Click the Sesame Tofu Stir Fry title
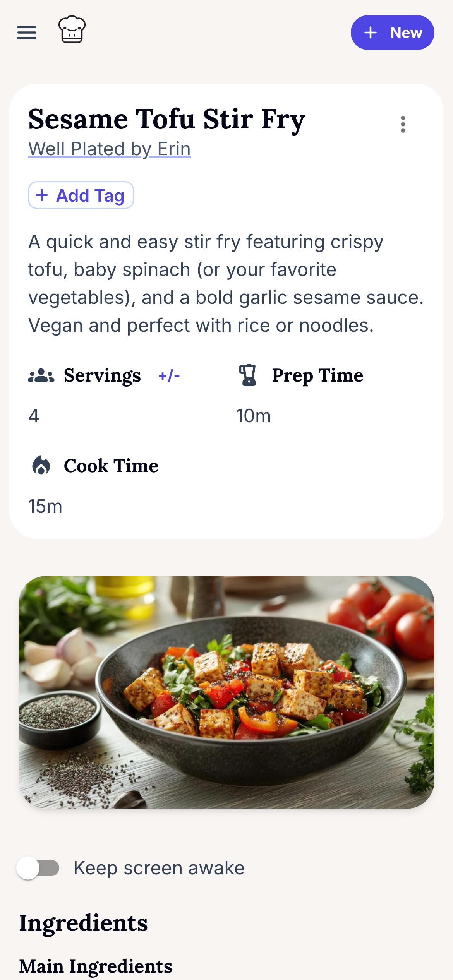Image resolution: width=453 pixels, height=980 pixels. point(166,119)
